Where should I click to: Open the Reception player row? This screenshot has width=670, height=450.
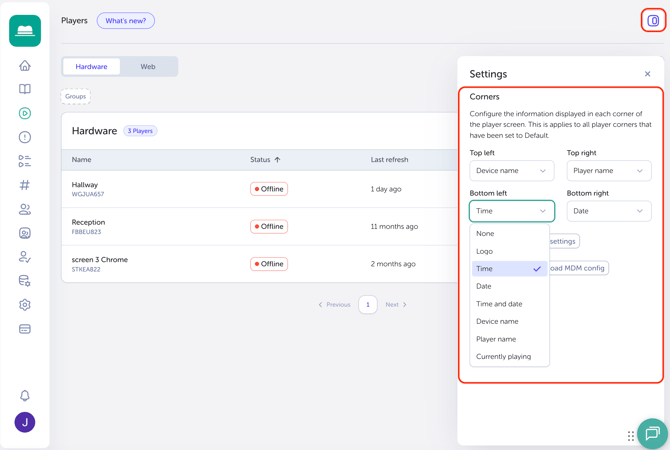pos(259,226)
